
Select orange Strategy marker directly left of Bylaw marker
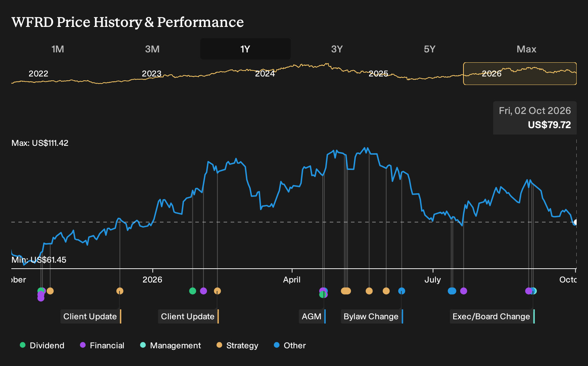[386, 291]
